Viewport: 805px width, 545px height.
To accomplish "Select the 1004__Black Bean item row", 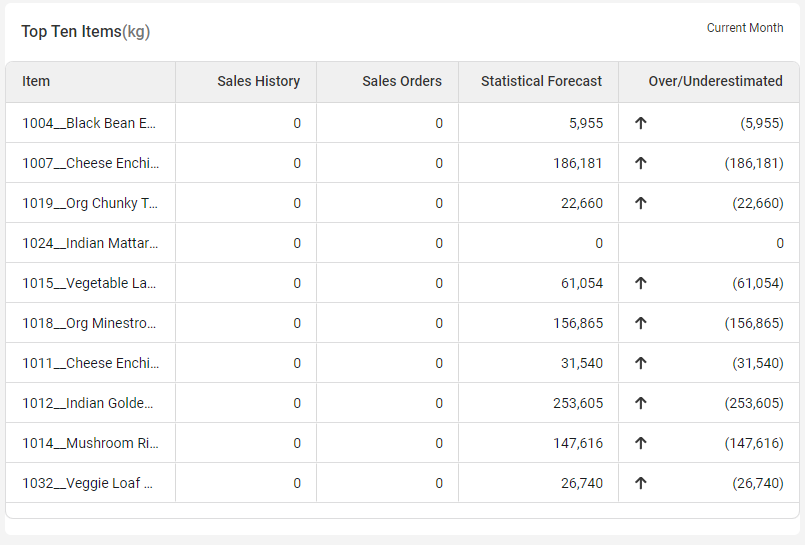I will click(90, 123).
